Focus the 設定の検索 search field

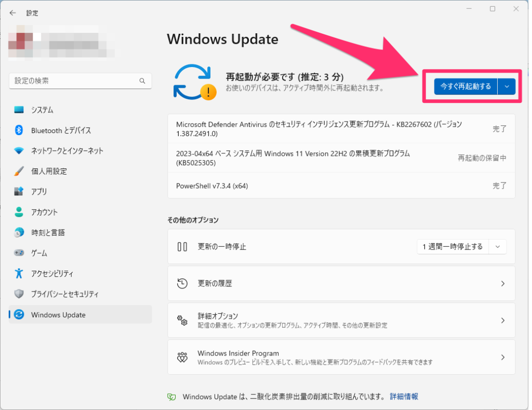pyautogui.click(x=81, y=81)
